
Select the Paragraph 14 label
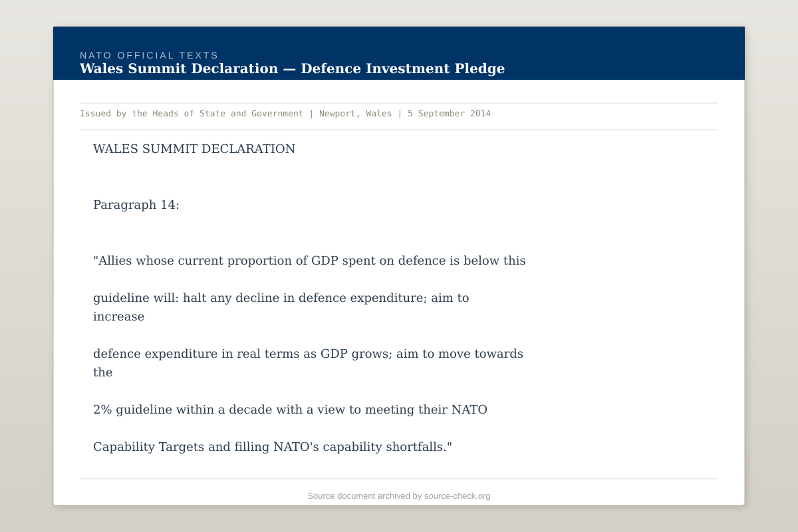tap(136, 204)
